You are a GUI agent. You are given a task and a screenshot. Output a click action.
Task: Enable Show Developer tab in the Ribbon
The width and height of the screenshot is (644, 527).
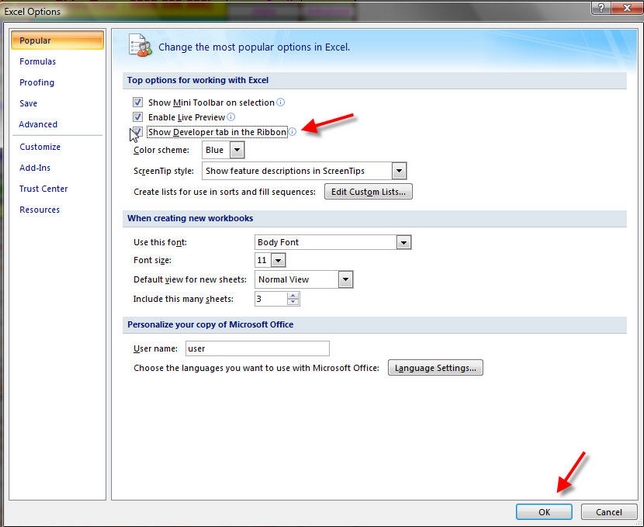coord(136,132)
